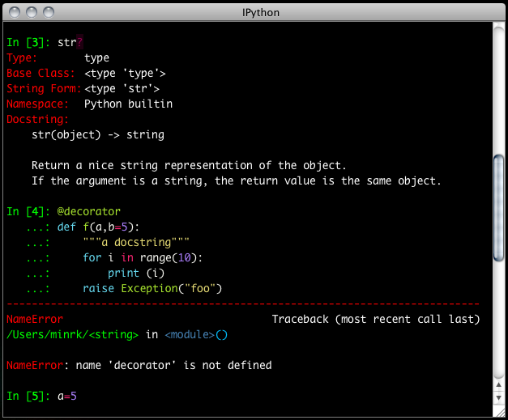The width and height of the screenshot is (508, 420).
Task: Click the 'Python builtin' namespace value
Action: 128,104
